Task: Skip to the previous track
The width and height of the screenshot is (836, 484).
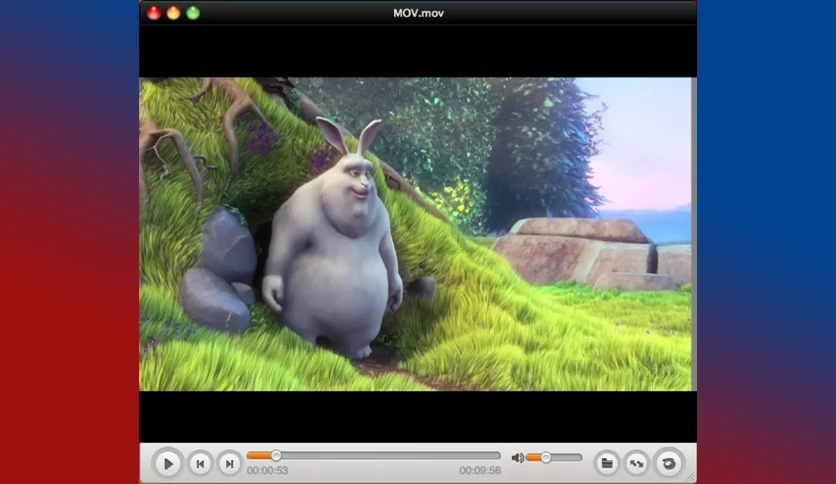Action: [200, 464]
